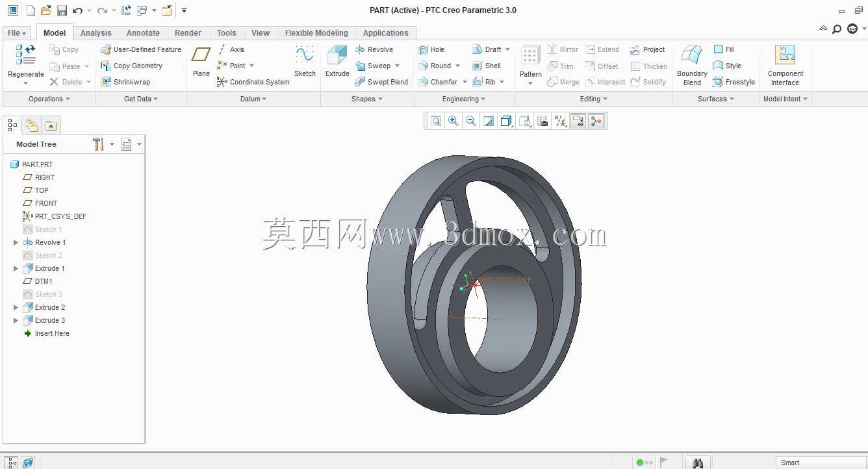Click the Shrinkwrap button
The height and width of the screenshot is (469, 868).
tap(125, 82)
